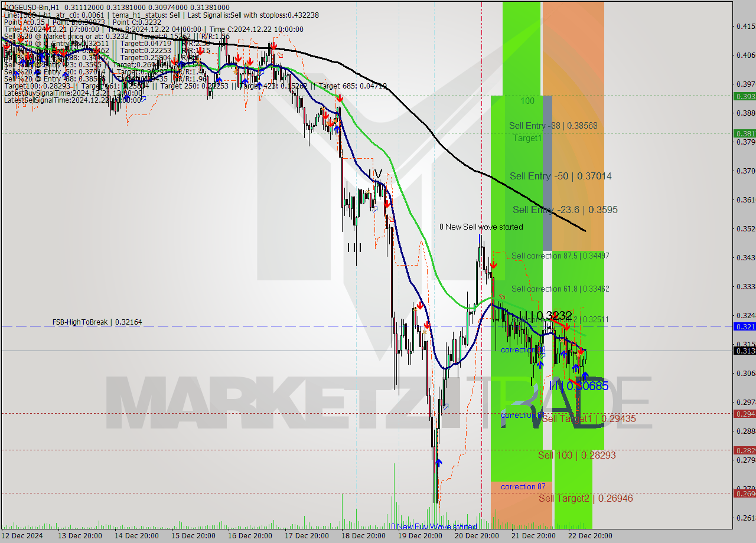Click the green 0.381 price tag
Image resolution: width=756 pixels, height=543 pixels.
[x=744, y=133]
